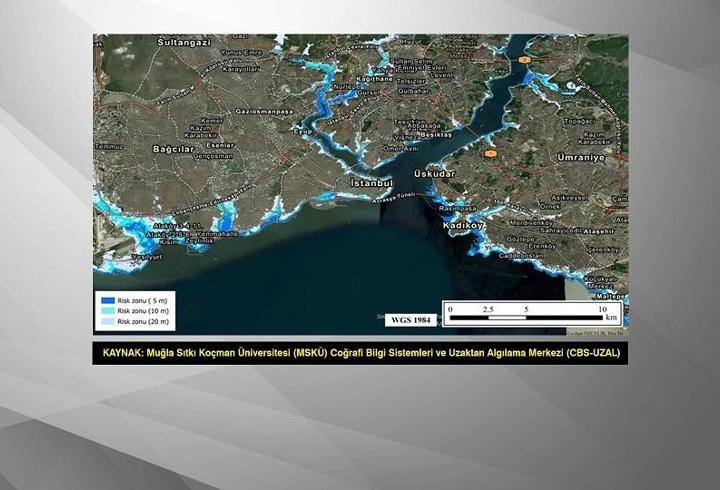Click the 'Aşıkveysel' map label

pos(568,197)
